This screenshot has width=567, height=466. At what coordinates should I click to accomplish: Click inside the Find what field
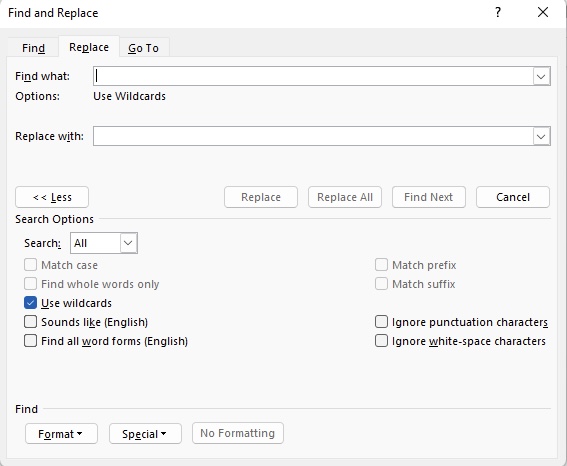[x=313, y=76]
